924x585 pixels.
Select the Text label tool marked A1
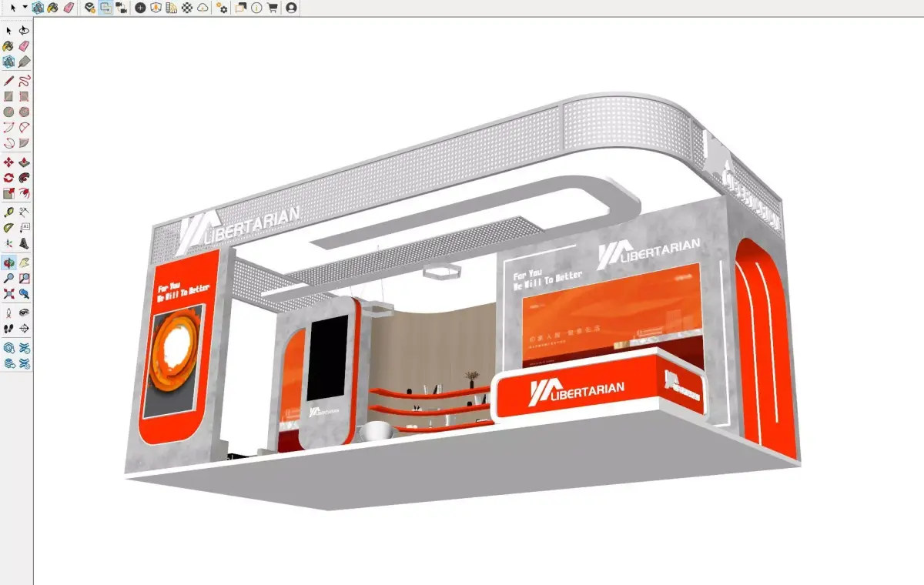click(25, 228)
